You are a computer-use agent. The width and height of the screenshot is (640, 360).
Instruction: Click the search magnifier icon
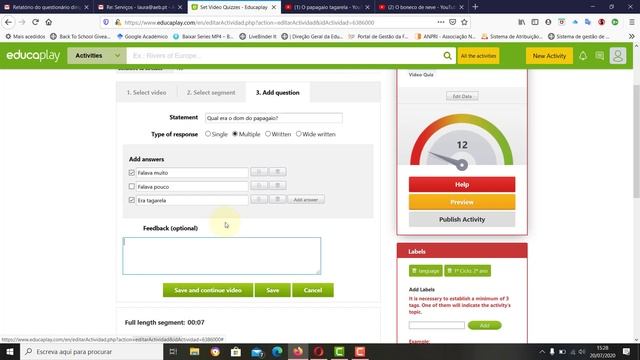click(447, 56)
